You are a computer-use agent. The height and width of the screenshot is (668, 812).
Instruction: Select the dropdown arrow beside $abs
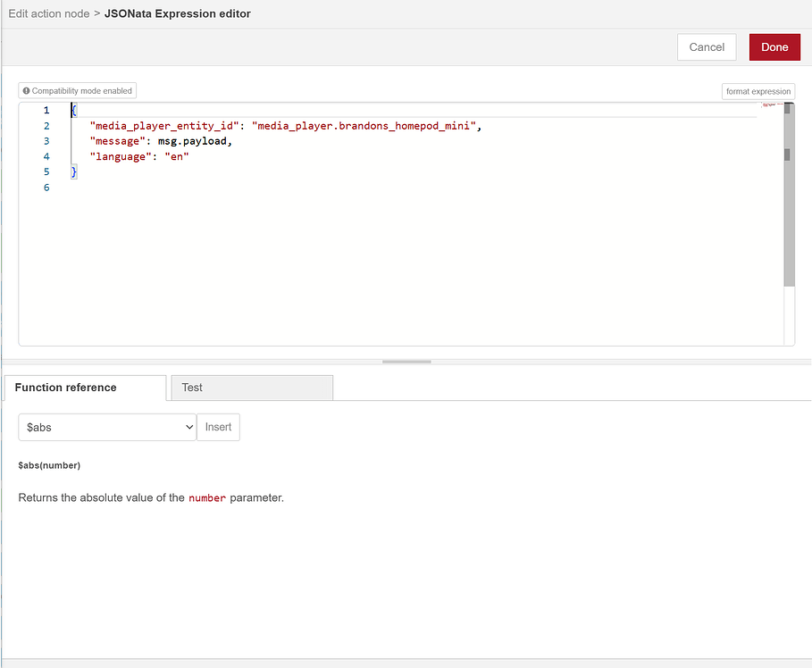pos(188,427)
